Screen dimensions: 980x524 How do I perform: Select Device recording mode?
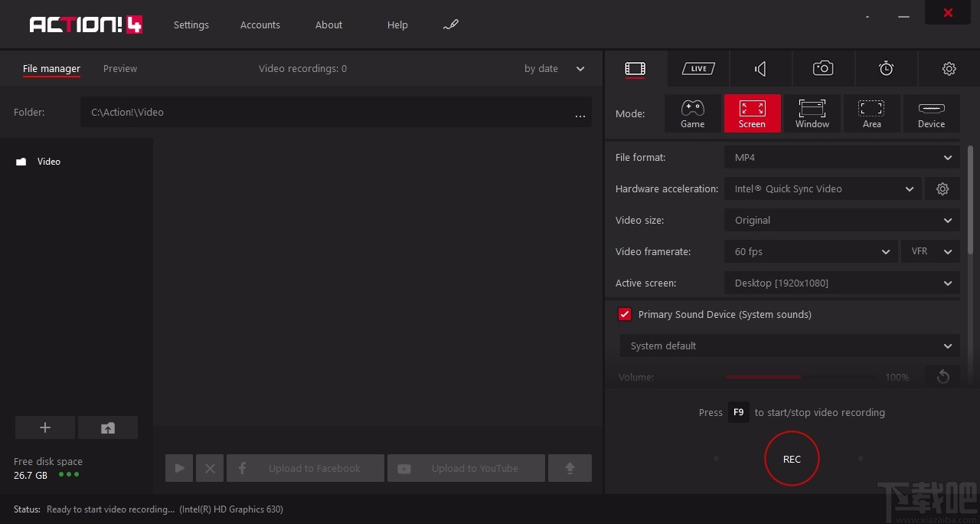pos(932,113)
